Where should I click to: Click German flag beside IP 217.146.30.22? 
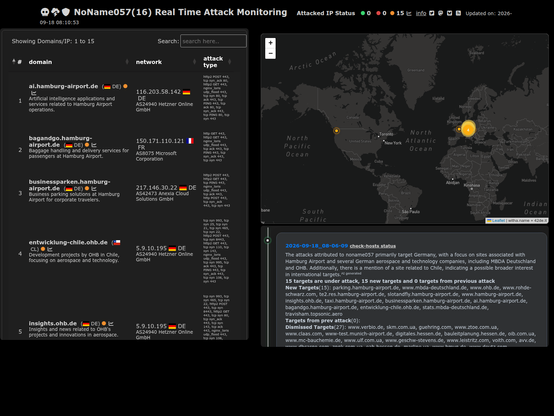[x=183, y=188]
